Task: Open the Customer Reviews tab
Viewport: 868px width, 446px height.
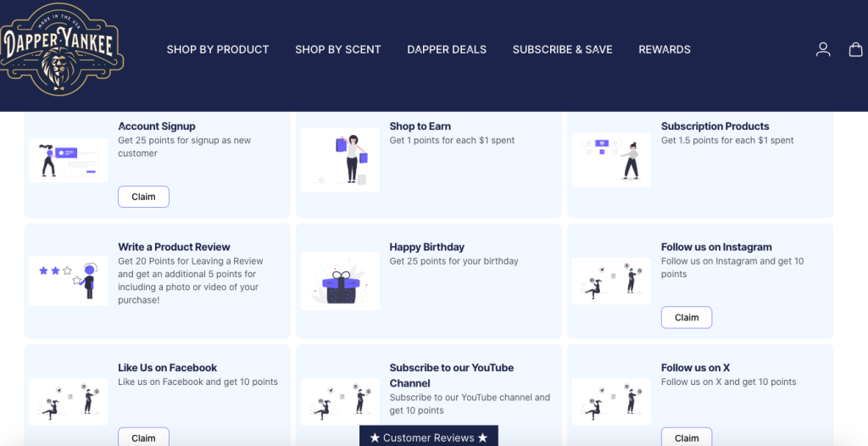Action: click(428, 436)
